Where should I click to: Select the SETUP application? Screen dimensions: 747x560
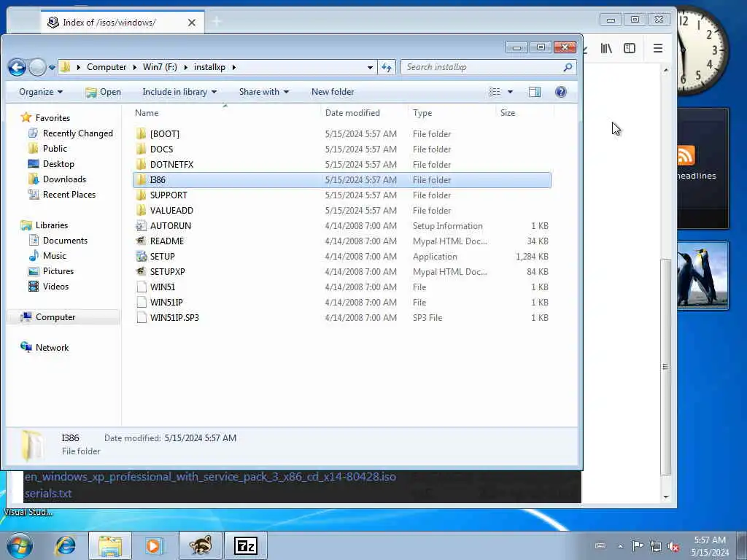(342, 256)
